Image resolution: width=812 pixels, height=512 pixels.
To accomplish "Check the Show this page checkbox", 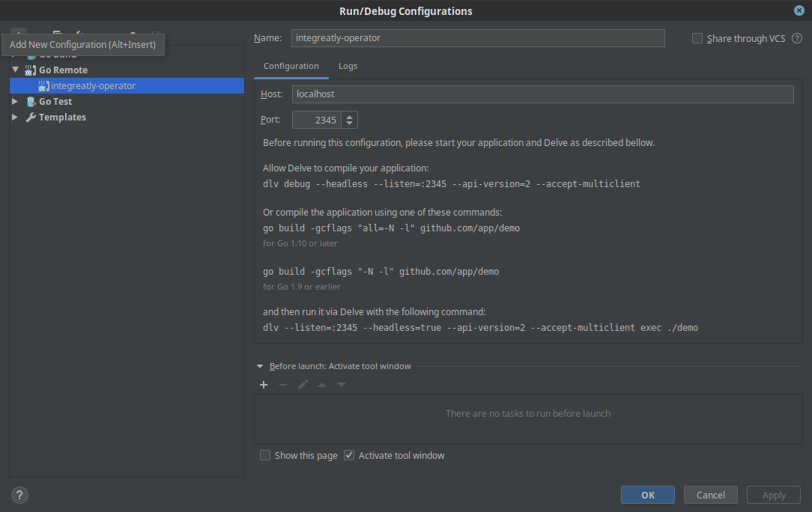I will [265, 455].
